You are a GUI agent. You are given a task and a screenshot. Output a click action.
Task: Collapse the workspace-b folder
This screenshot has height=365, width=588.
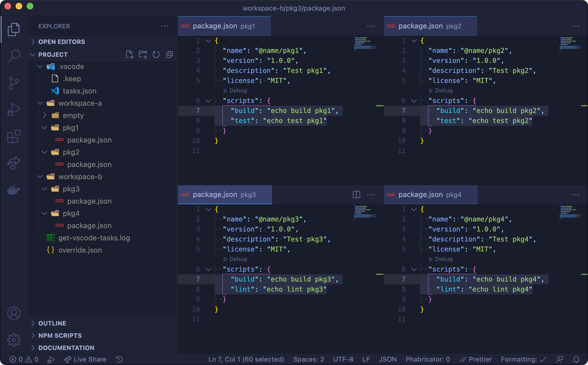point(40,177)
